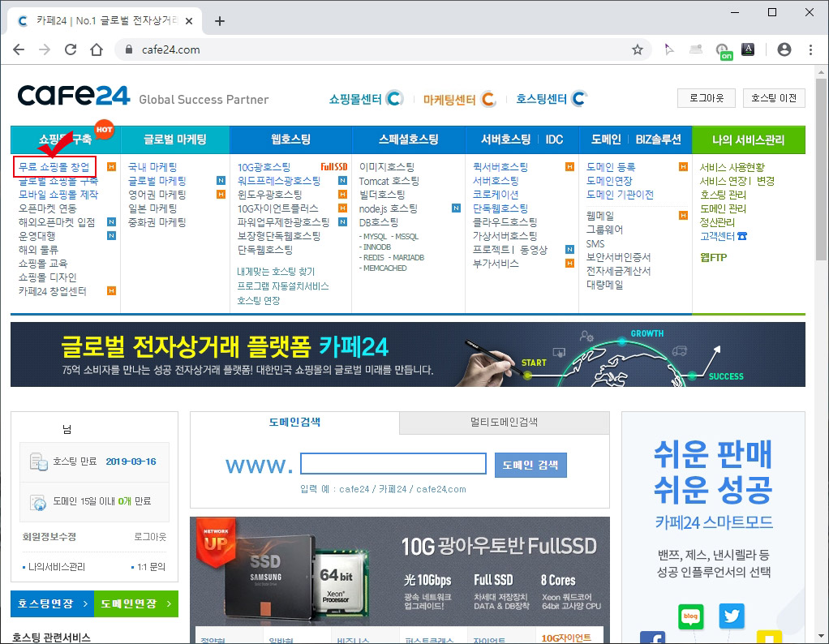Open 나의서비스관리 in account box
The image size is (829, 644).
coord(56,567)
